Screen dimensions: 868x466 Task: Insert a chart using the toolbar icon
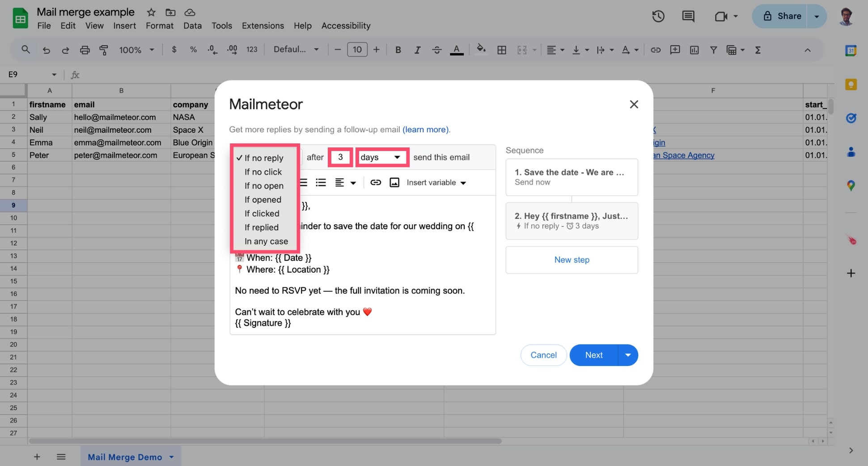coord(694,50)
